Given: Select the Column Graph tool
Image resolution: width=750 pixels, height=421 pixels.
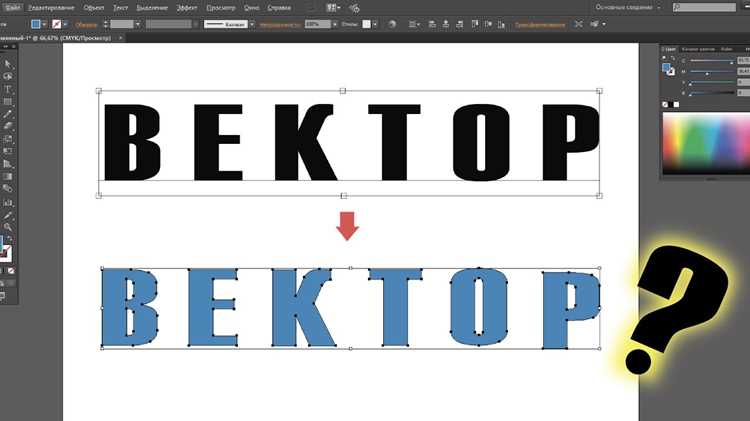Looking at the screenshot, I should click(x=8, y=202).
